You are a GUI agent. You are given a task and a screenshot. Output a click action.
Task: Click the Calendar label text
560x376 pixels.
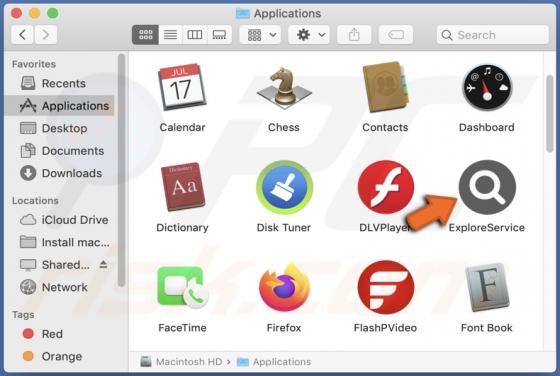(x=182, y=127)
